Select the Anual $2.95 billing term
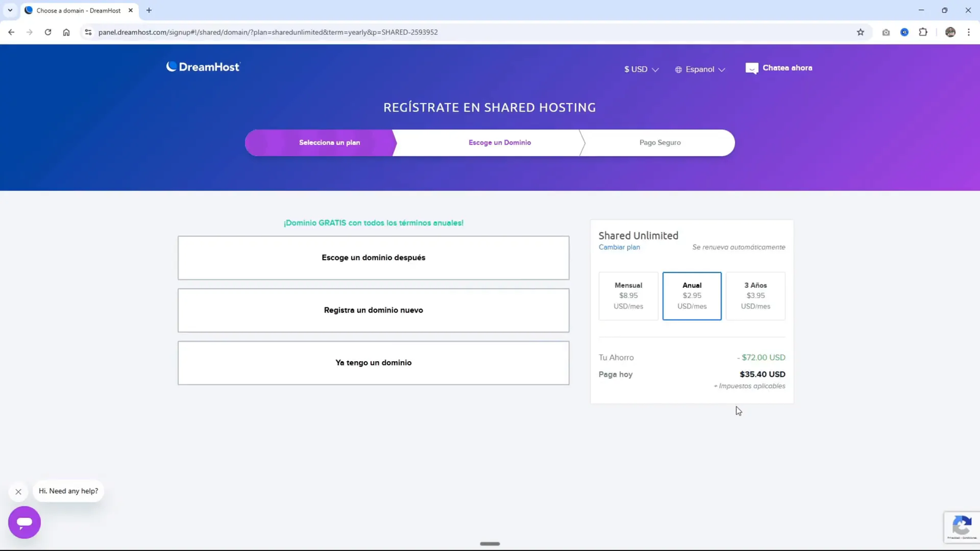 point(692,296)
